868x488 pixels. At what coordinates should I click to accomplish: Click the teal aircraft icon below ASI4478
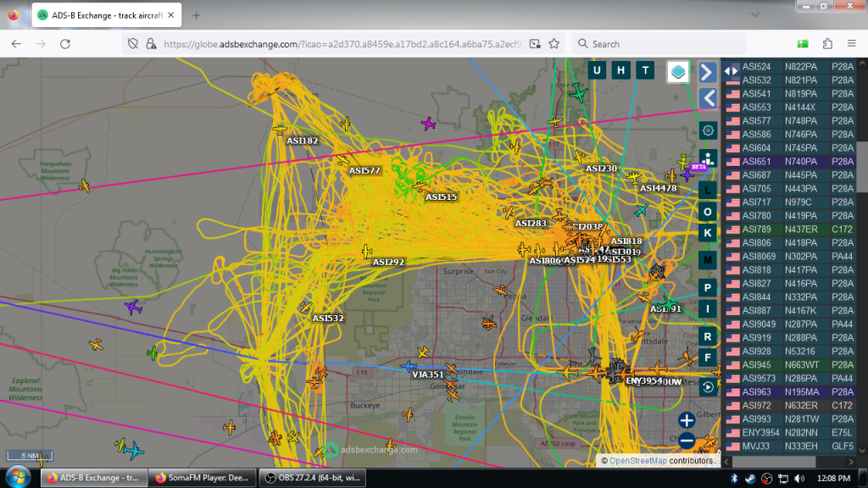click(641, 210)
